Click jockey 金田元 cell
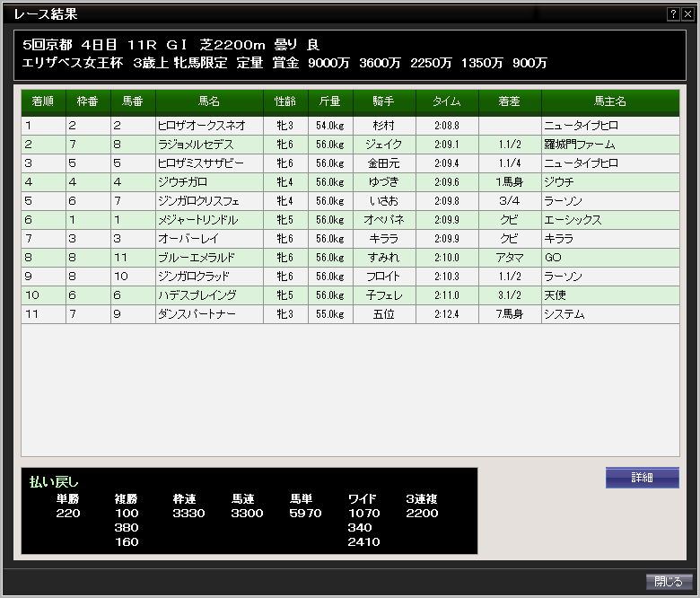The image size is (700, 598). tap(384, 163)
